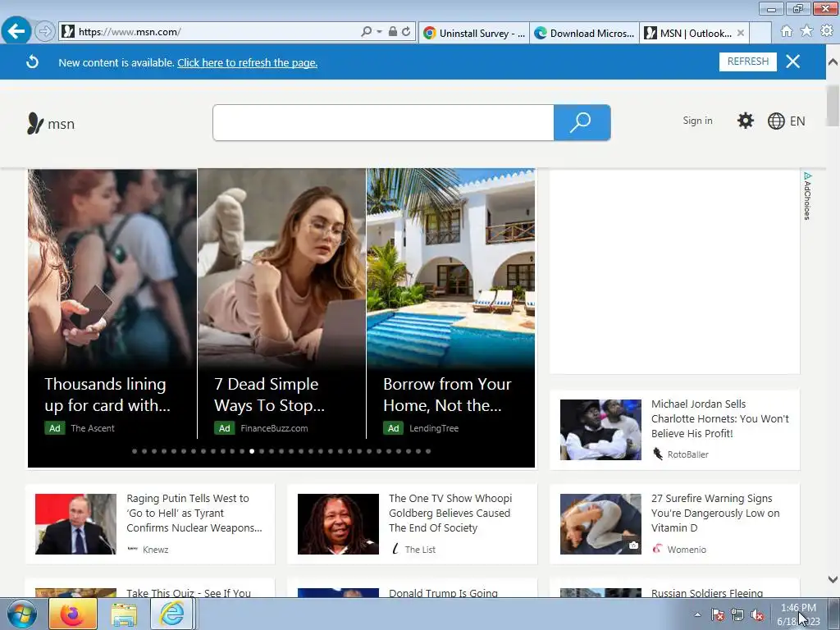Image resolution: width=840 pixels, height=630 pixels.
Task: Click the vertical scrollbar thumb
Action: (x=833, y=106)
